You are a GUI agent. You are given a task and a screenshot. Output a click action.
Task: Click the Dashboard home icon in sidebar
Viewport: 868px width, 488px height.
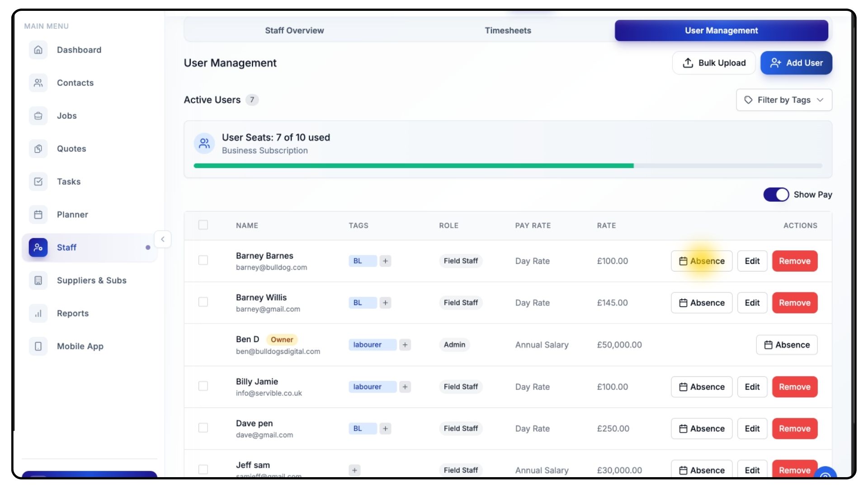click(38, 50)
